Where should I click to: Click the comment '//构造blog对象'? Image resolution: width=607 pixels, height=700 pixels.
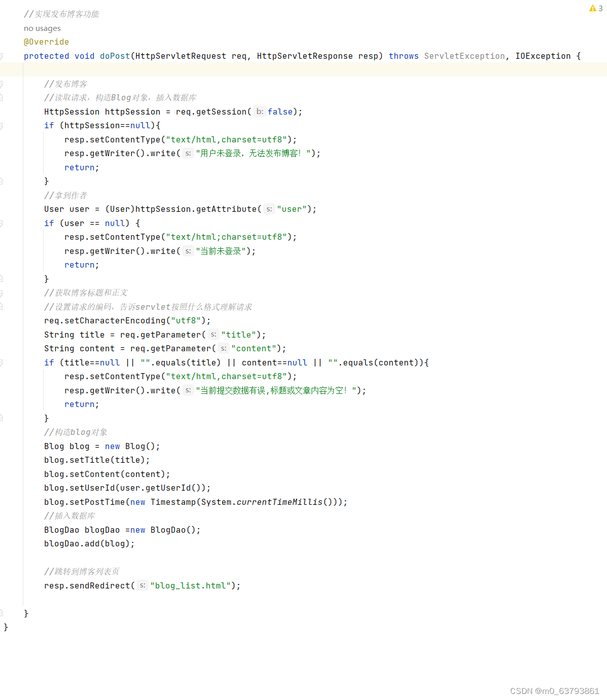coord(75,432)
